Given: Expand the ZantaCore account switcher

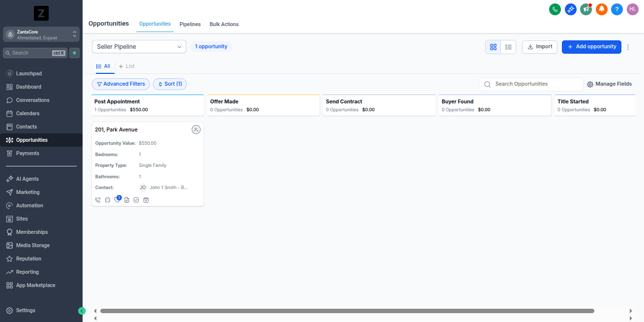Looking at the screenshot, I should coord(41,34).
